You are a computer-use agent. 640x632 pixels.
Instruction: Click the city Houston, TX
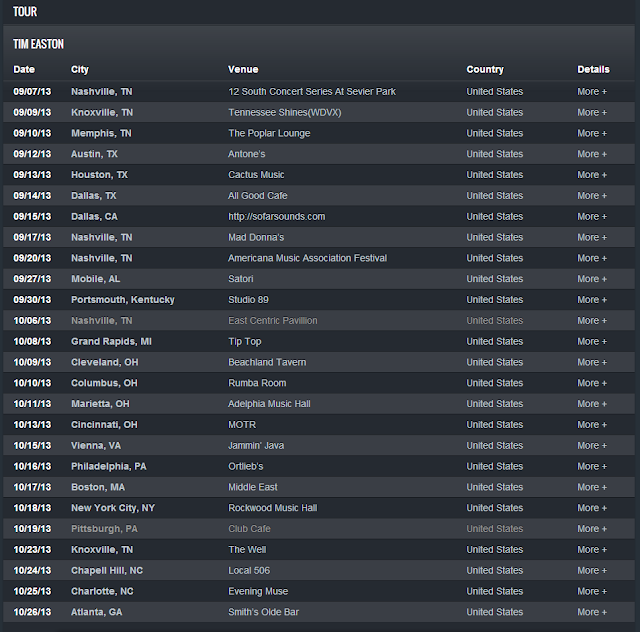pyautogui.click(x=99, y=175)
